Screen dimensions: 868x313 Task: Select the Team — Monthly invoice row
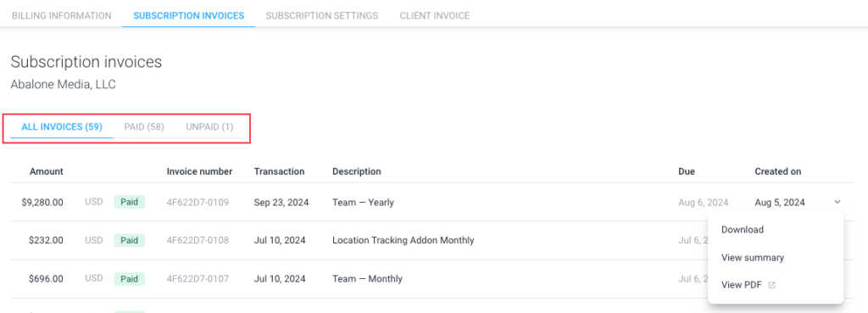pyautogui.click(x=431, y=279)
